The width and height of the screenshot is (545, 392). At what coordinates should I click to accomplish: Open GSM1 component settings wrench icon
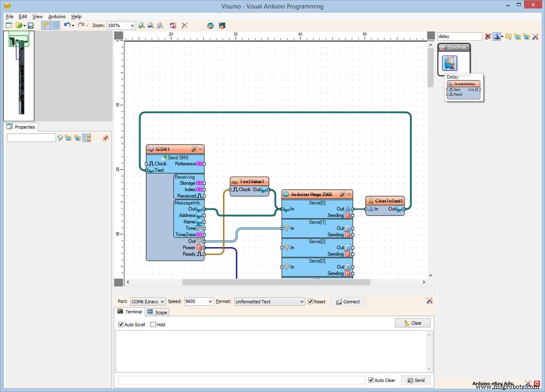(194, 149)
